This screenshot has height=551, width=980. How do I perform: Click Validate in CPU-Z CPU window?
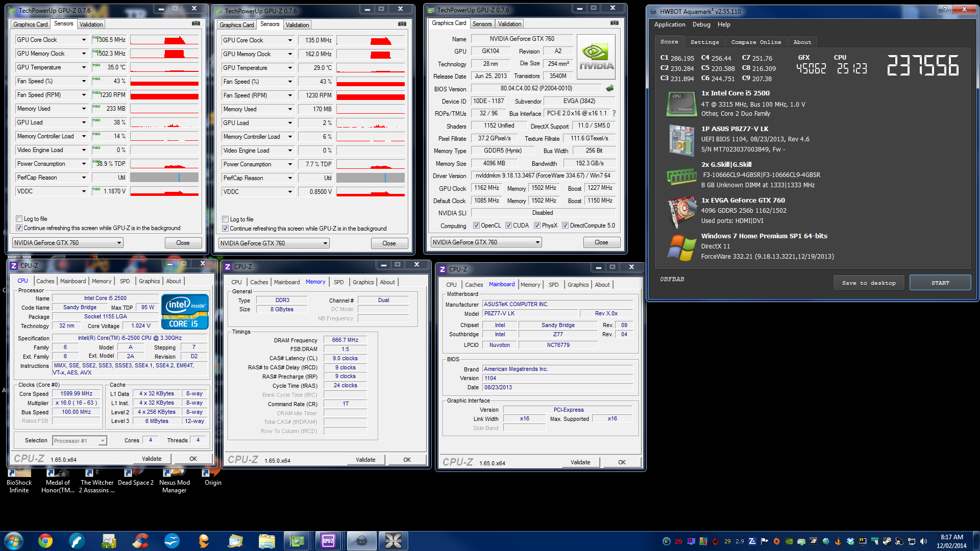[152, 459]
